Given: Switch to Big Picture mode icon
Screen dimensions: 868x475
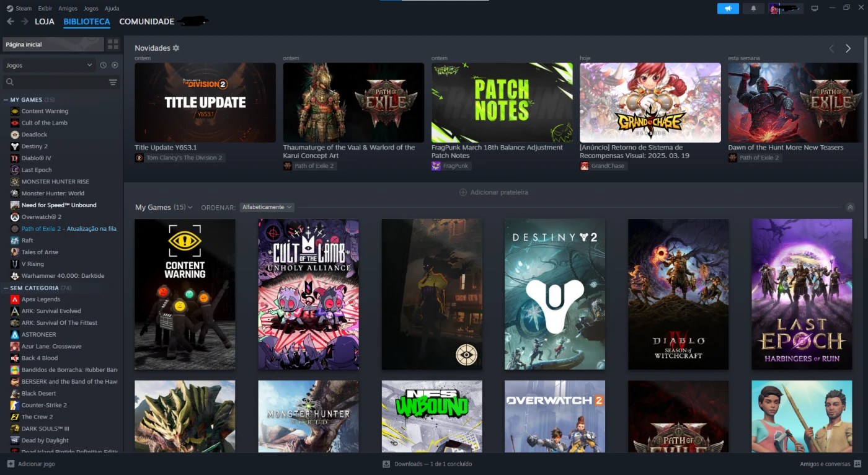Looking at the screenshot, I should coord(815,8).
